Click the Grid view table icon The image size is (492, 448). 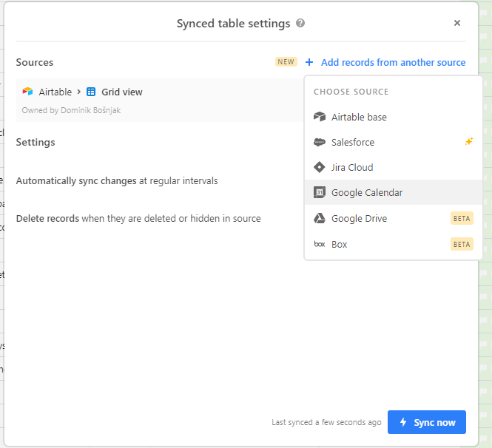91,92
